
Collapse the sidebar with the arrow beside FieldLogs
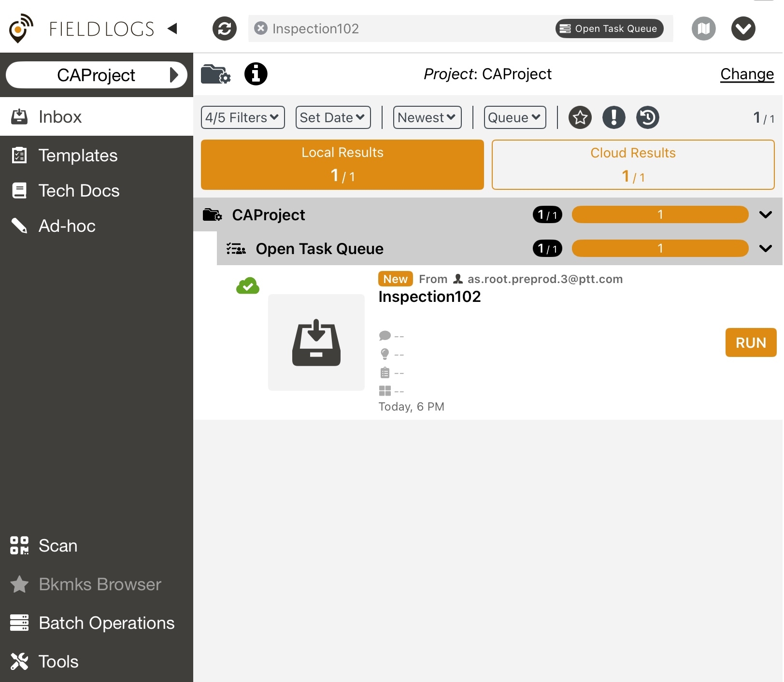click(172, 28)
